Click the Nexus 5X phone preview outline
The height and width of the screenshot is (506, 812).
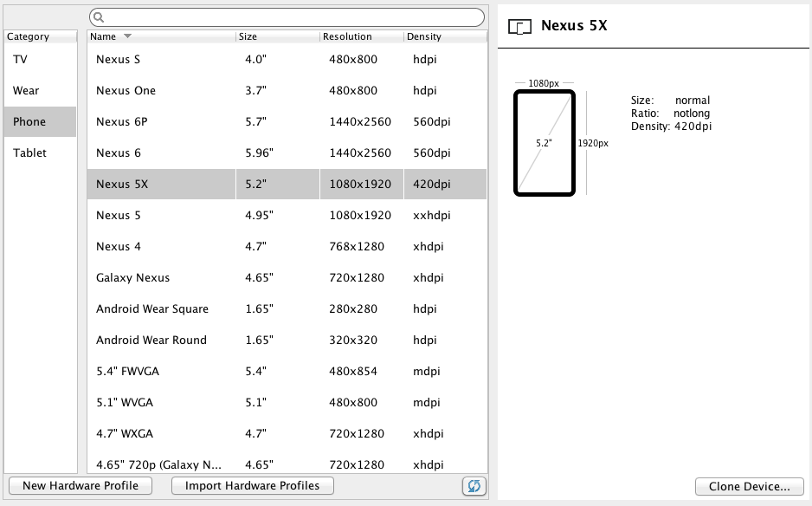(x=545, y=143)
